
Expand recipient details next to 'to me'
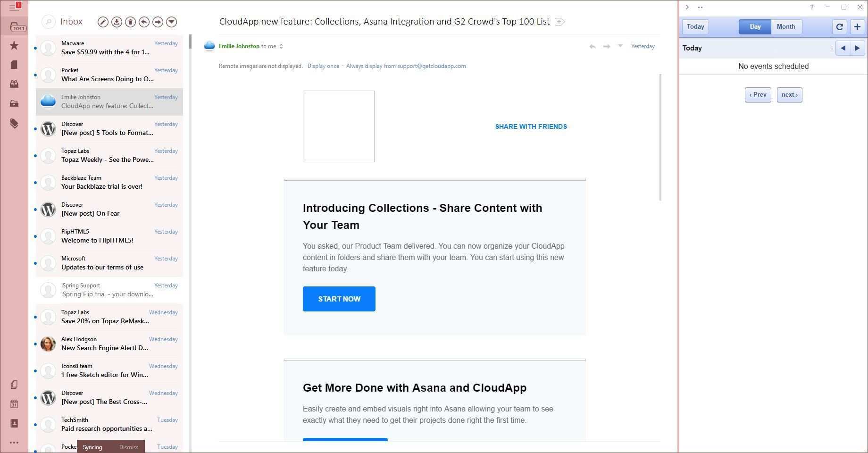(281, 46)
